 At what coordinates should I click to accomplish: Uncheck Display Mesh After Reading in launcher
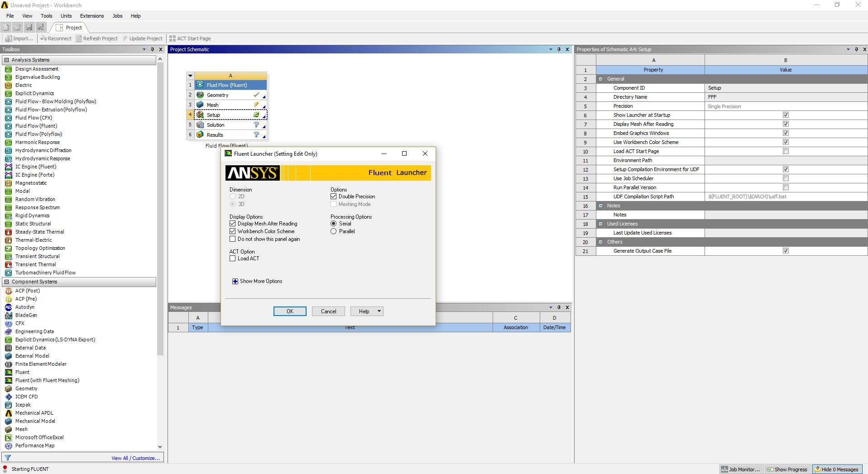click(233, 224)
